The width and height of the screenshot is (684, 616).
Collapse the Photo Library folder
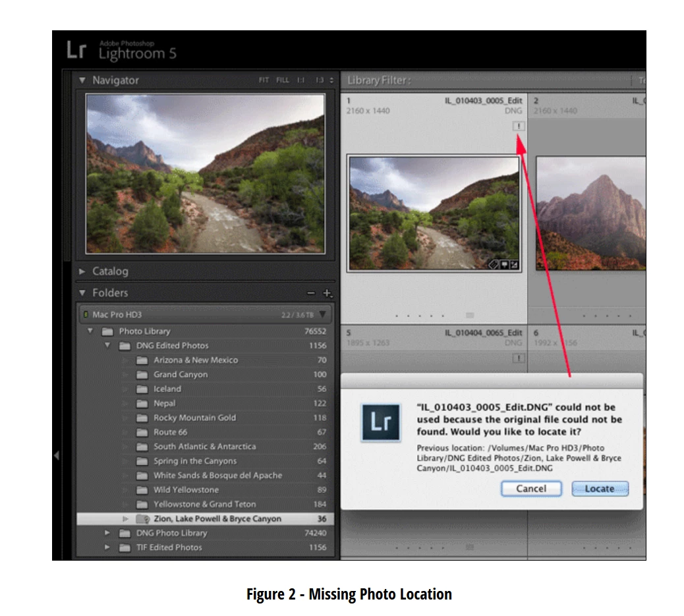90,331
